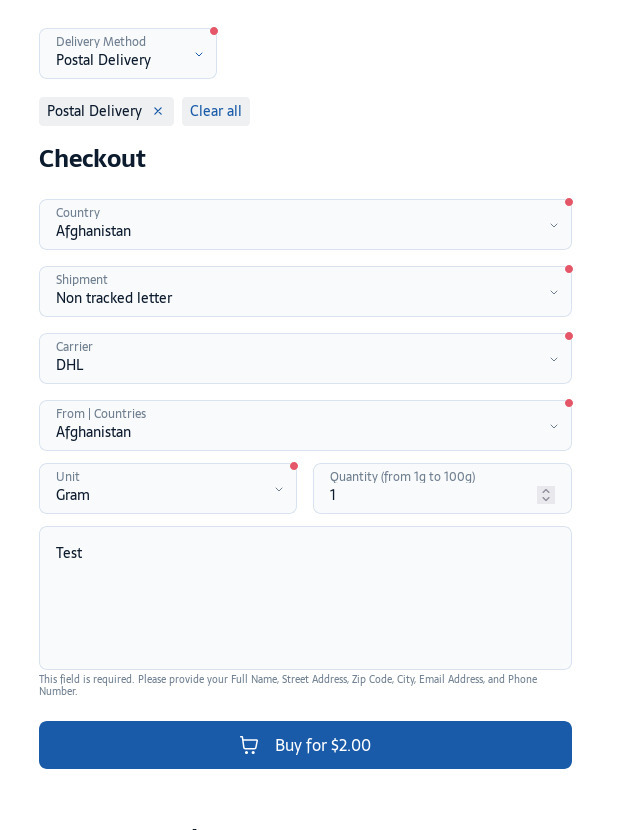Open the From Countries dropdown
The height and width of the screenshot is (830, 637).
[x=306, y=426]
